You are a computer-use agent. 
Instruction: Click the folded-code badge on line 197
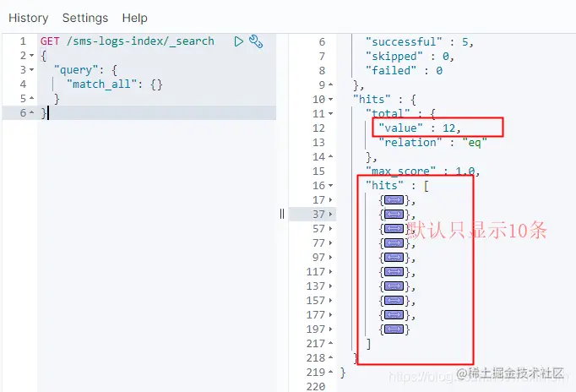point(394,329)
